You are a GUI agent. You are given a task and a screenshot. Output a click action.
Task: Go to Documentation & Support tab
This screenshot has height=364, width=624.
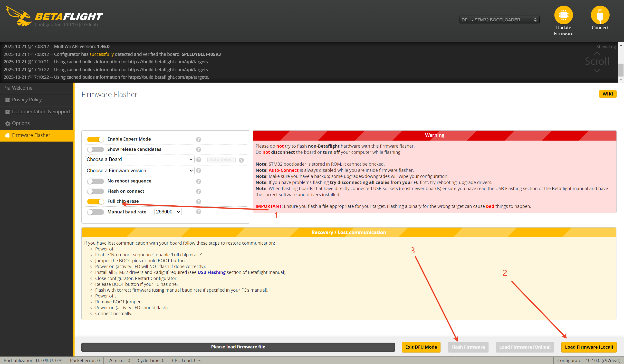point(41,112)
